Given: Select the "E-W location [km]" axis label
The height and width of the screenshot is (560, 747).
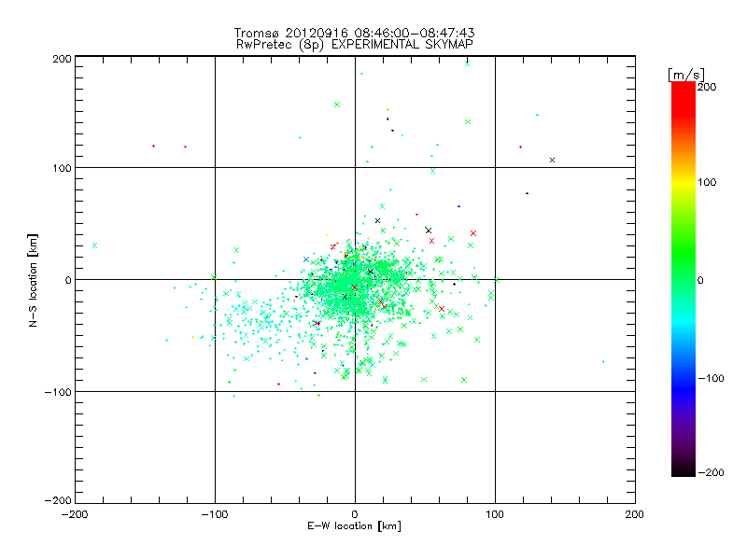Looking at the screenshot, I should pyautogui.click(x=354, y=526).
